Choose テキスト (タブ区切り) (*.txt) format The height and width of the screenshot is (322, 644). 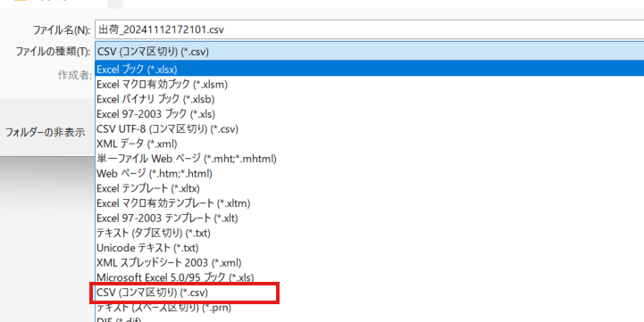click(369, 233)
